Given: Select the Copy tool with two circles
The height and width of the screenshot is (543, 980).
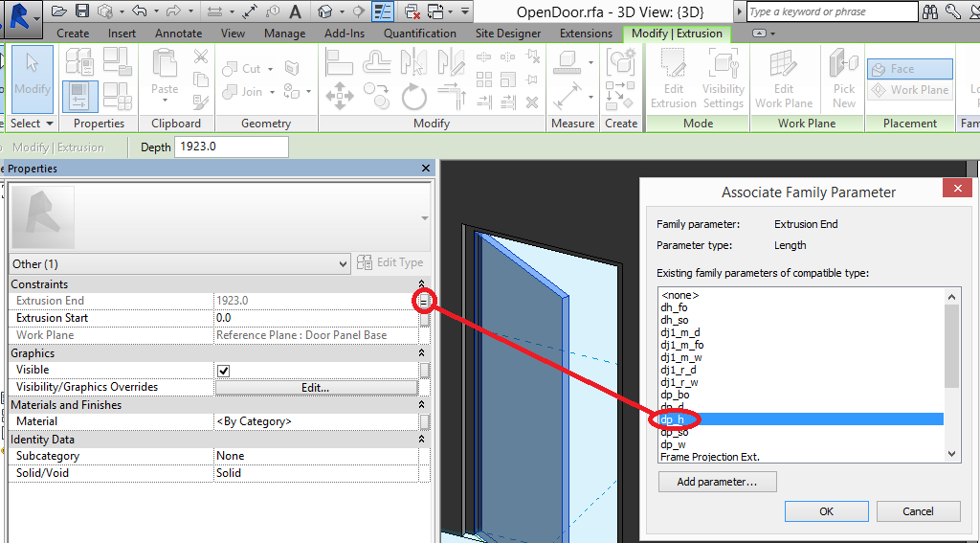Looking at the screenshot, I should coord(376,97).
